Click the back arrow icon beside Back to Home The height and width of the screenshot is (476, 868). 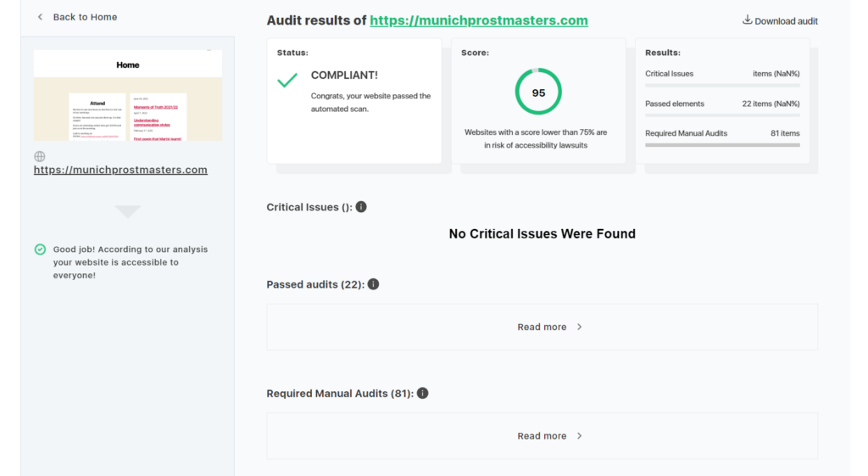point(40,17)
